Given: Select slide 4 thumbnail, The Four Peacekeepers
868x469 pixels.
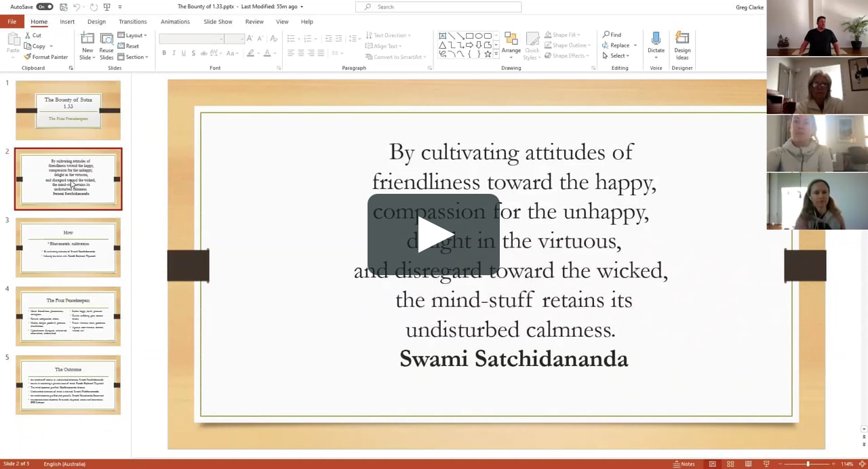Looking at the screenshot, I should pos(68,316).
